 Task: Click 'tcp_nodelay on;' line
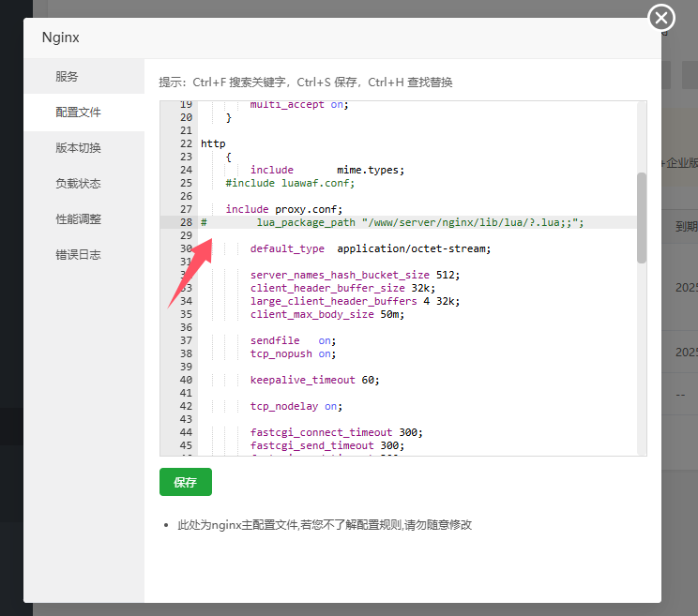click(296, 406)
